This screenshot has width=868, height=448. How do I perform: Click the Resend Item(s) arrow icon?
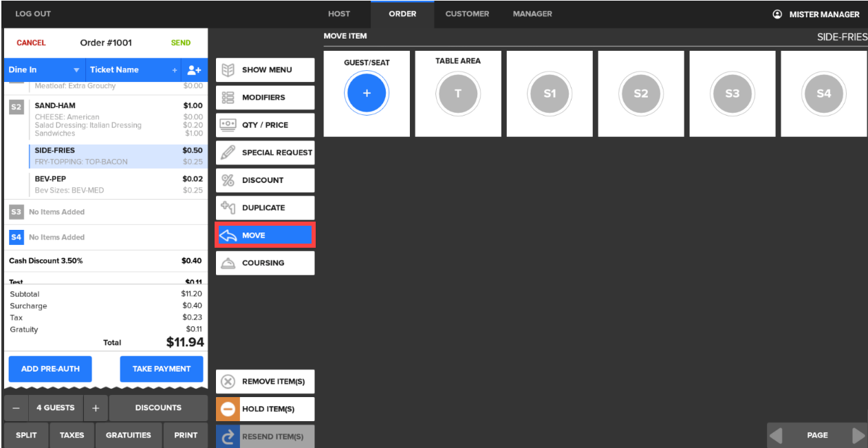click(228, 436)
